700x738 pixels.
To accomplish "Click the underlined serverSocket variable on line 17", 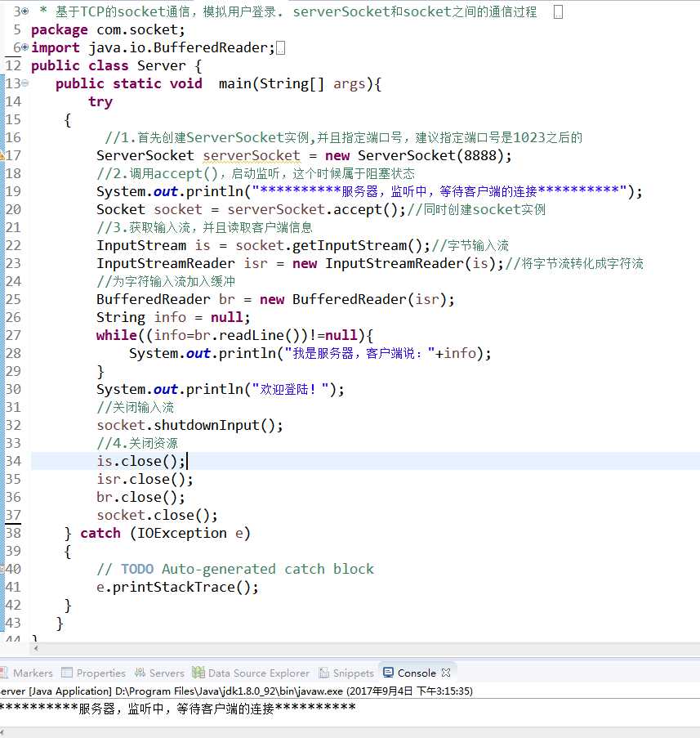I will (252, 155).
